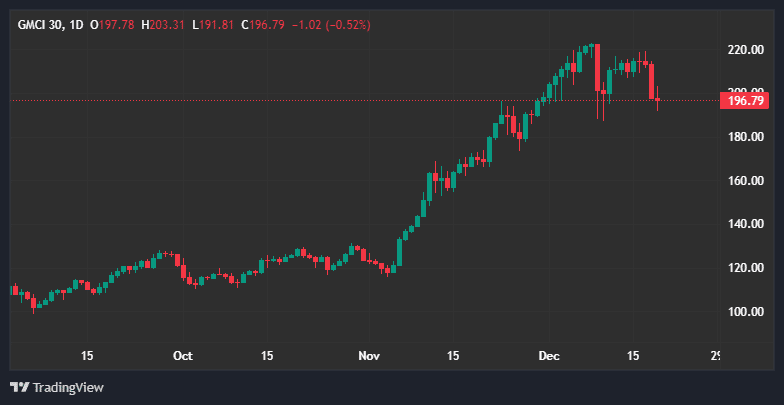Click the 180.00 price axis label

pos(746,137)
